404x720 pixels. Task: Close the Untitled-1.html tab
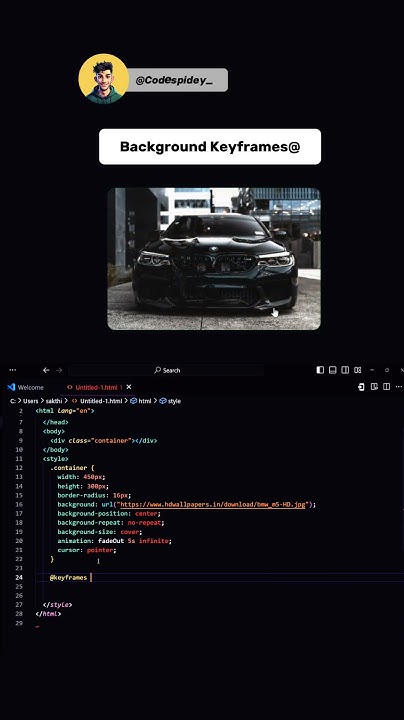click(129, 387)
